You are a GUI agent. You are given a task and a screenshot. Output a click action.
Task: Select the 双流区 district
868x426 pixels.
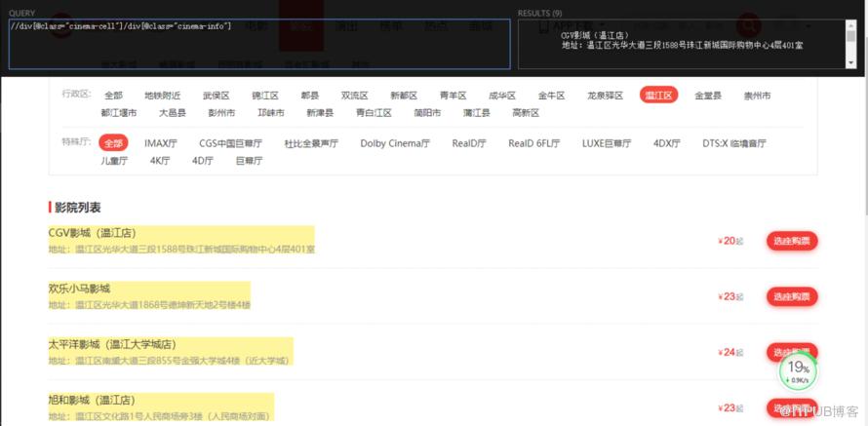point(355,96)
